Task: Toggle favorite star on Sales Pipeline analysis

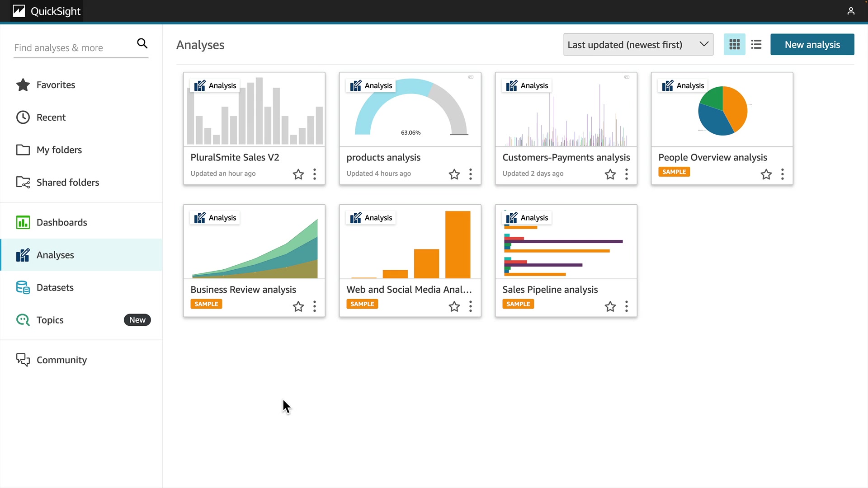Action: point(610,307)
